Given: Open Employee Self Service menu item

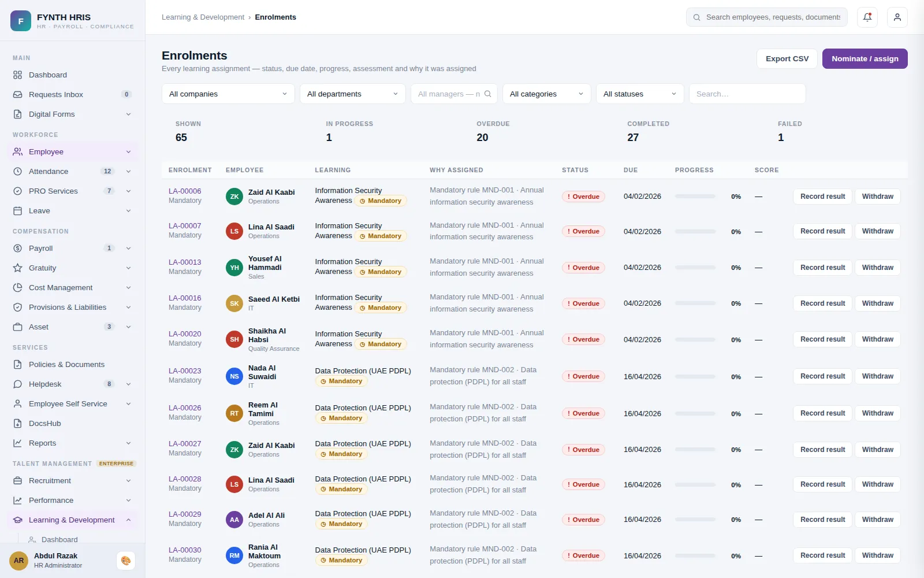Looking at the screenshot, I should click(73, 404).
